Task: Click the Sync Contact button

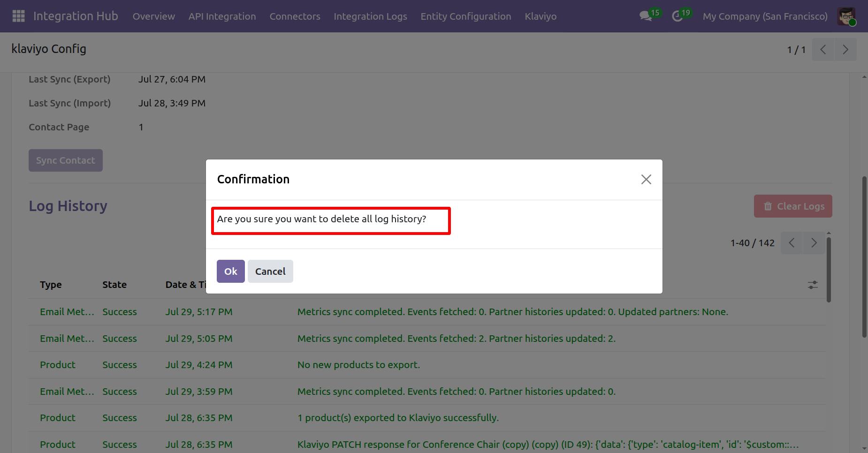Action: (x=66, y=160)
